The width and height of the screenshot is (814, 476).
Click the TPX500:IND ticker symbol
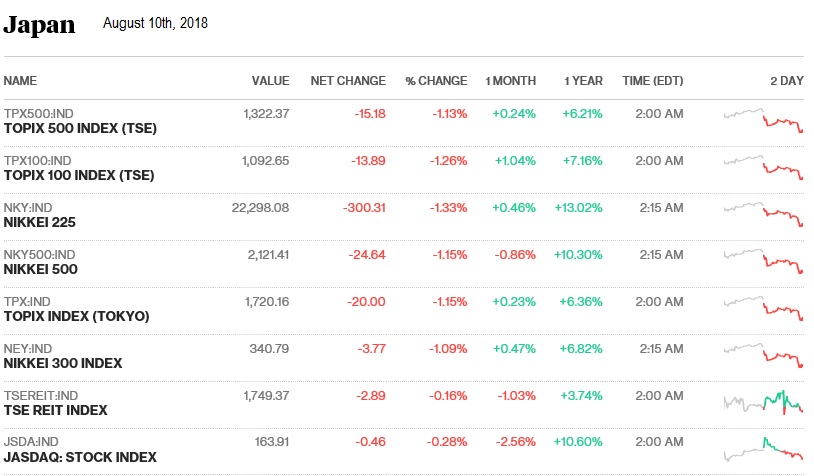[x=38, y=114]
